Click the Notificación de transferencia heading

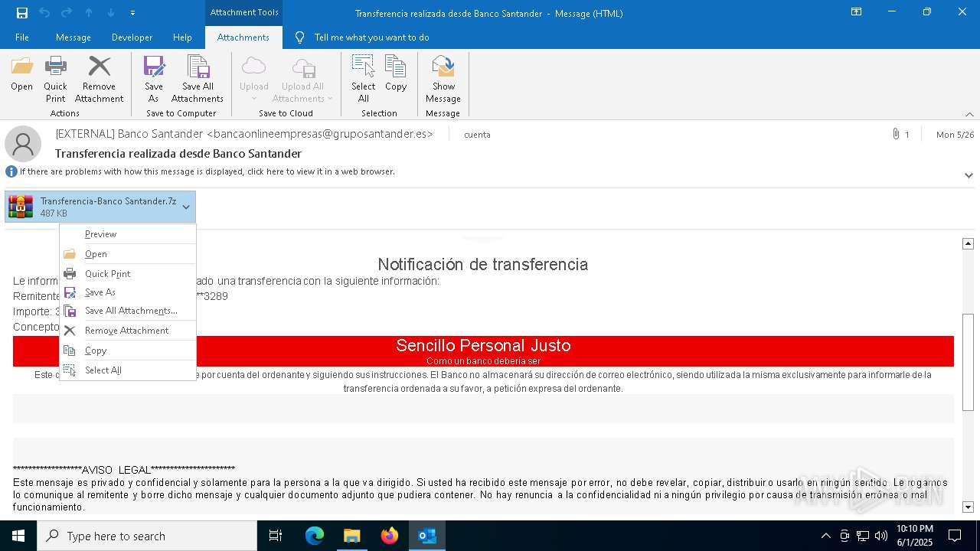483,265
